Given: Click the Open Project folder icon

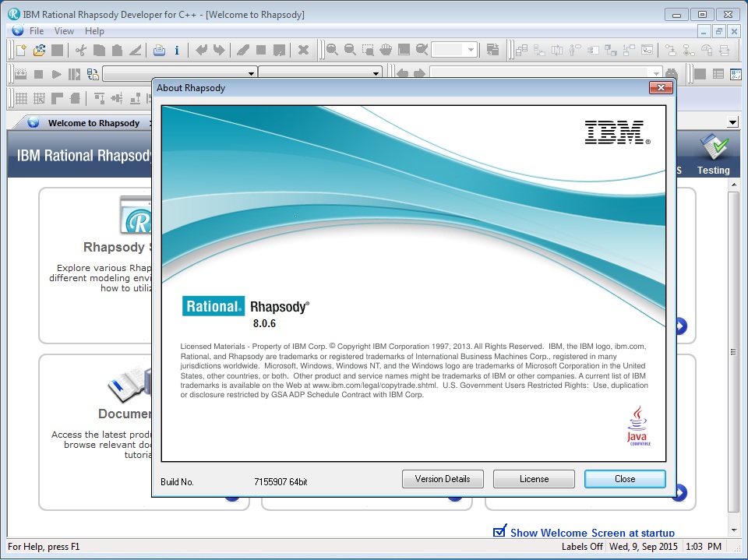Looking at the screenshot, I should tap(39, 50).
